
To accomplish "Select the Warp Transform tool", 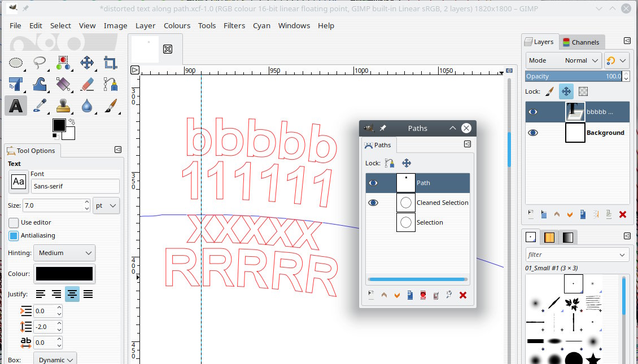I will (x=40, y=85).
